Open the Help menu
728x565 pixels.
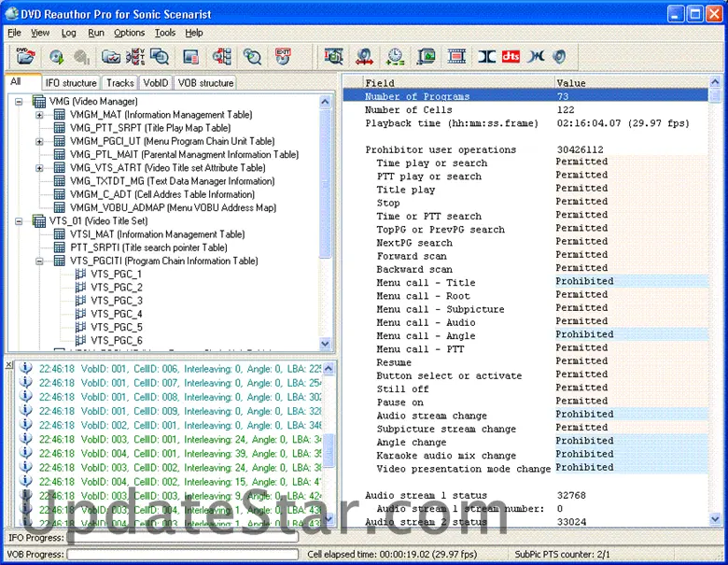(x=194, y=33)
